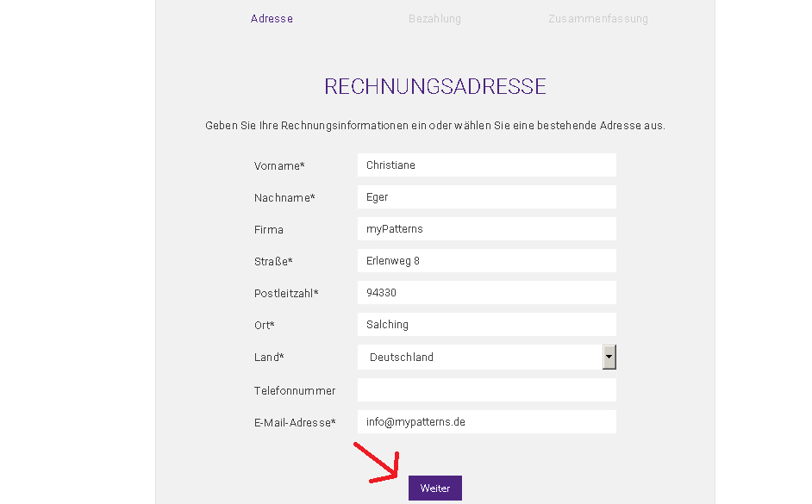812x504 pixels.
Task: Click the Nachname field containing Eger
Action: 486,197
